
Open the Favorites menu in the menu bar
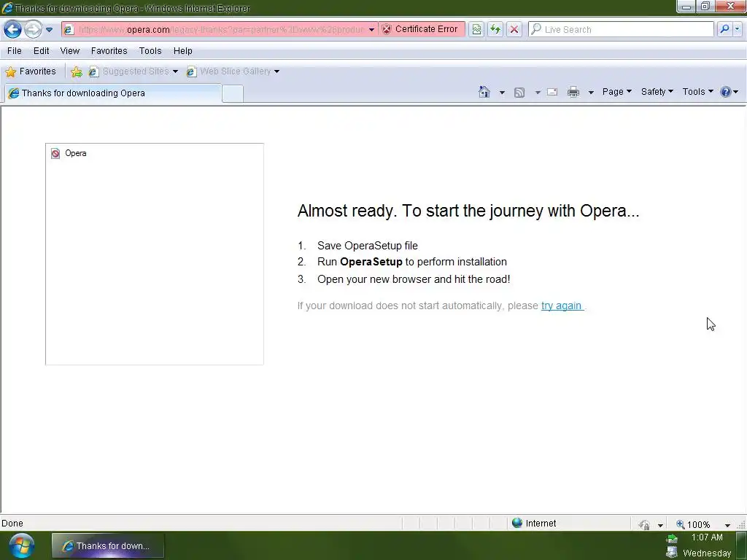[109, 51]
